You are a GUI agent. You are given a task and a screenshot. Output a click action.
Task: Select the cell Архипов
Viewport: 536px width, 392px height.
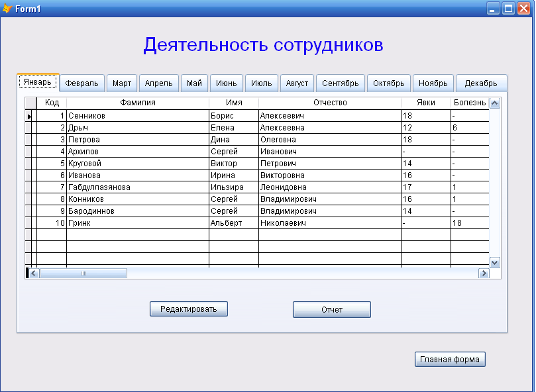(x=138, y=152)
